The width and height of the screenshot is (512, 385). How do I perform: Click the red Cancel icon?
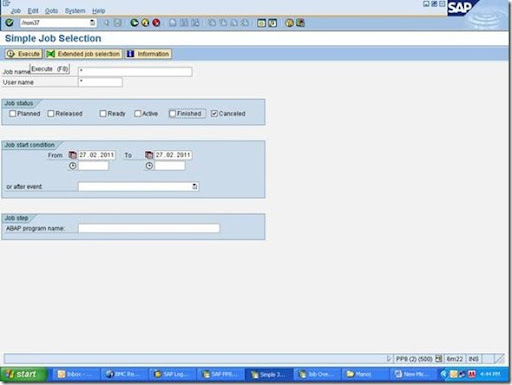(x=156, y=23)
